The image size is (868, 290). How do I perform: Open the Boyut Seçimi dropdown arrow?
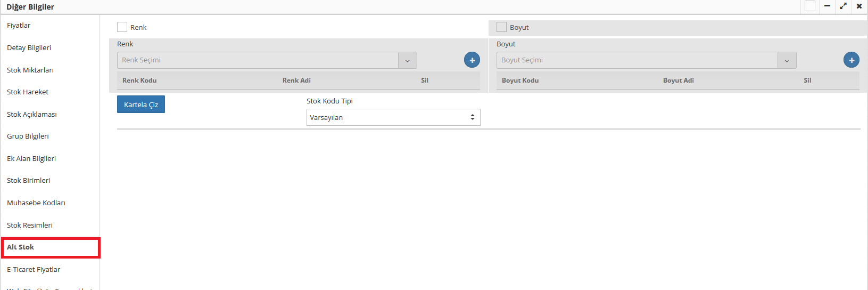(x=787, y=60)
